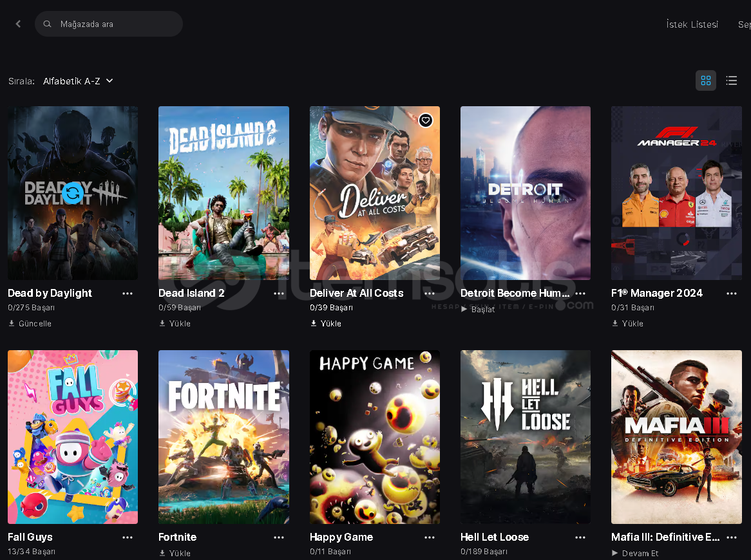Switch to list view
This screenshot has width=751, height=560.
[x=732, y=80]
